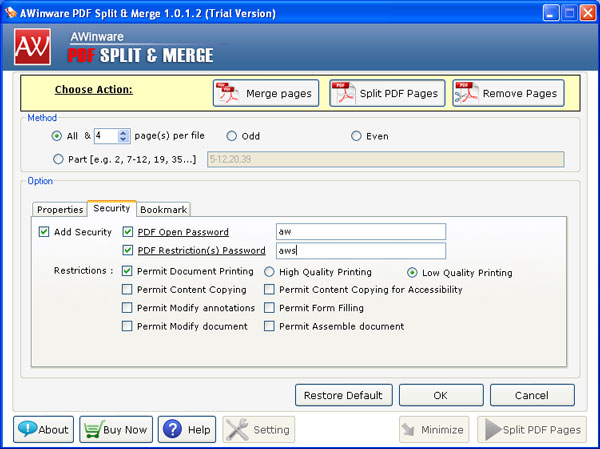Select Remove Pages action button
Image resolution: width=600 pixels, height=449 pixels.
508,93
